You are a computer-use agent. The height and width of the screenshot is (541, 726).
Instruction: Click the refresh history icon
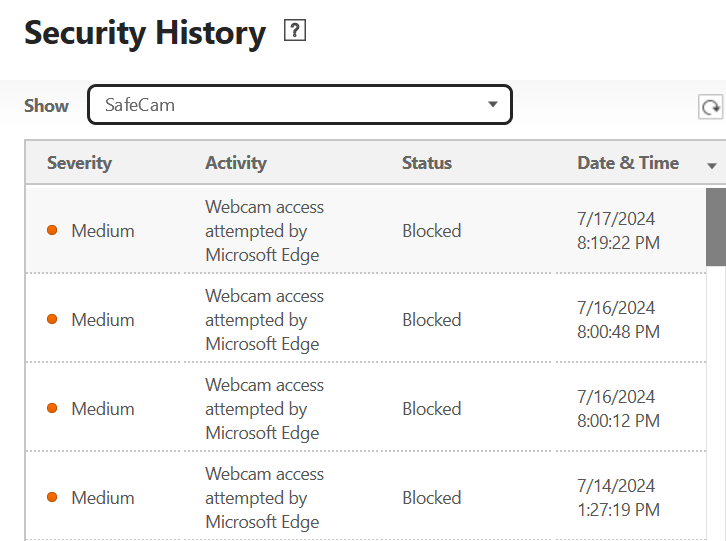pos(711,108)
